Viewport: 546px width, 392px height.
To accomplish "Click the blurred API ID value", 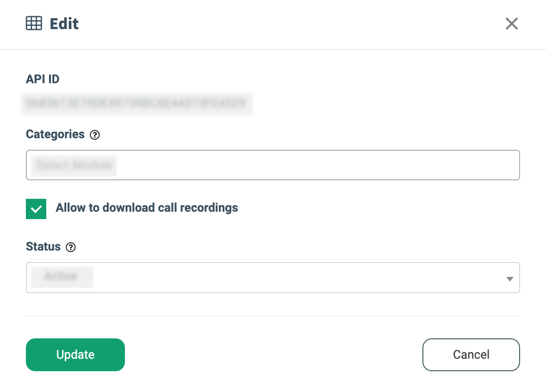I will coord(136,104).
